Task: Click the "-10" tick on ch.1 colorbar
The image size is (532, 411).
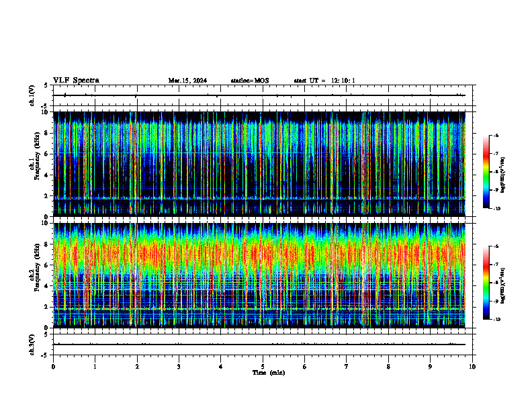Action: pyautogui.click(x=496, y=209)
